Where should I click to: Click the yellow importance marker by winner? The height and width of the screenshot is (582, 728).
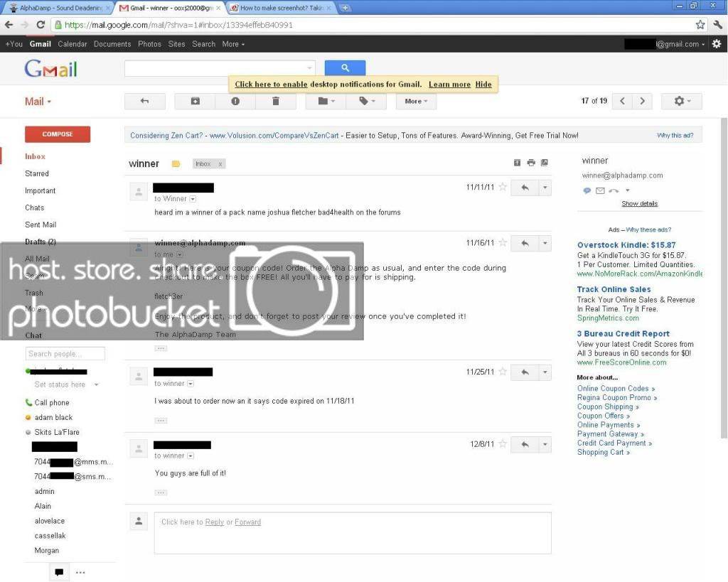(176, 164)
